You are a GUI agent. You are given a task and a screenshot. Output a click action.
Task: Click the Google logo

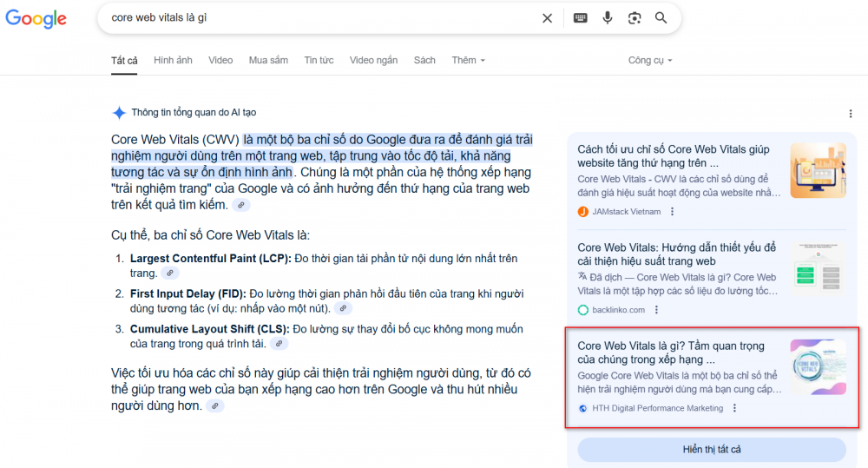36,18
